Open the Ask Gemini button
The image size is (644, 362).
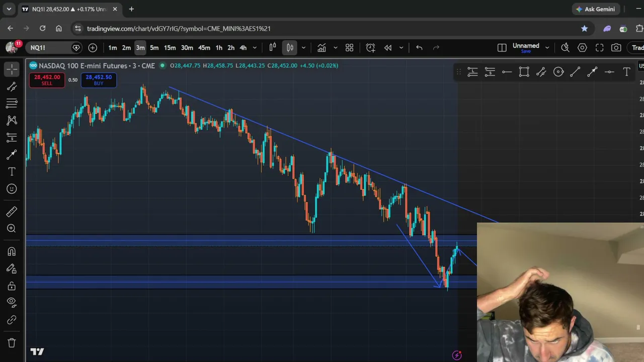pyautogui.click(x=595, y=9)
